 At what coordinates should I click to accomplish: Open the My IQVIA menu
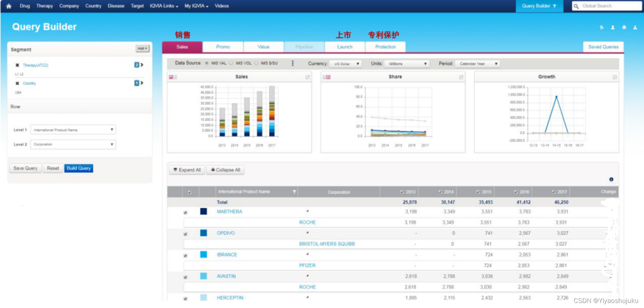tap(196, 6)
